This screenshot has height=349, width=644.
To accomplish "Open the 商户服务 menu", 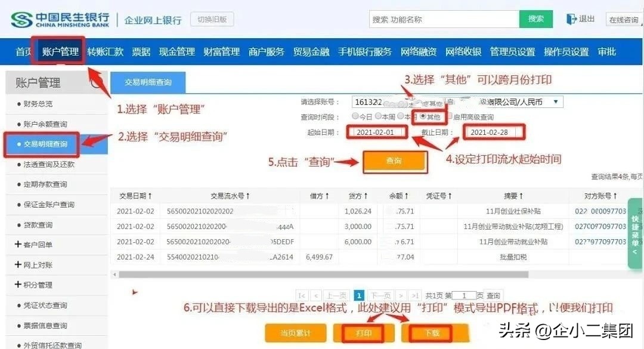I will [266, 52].
